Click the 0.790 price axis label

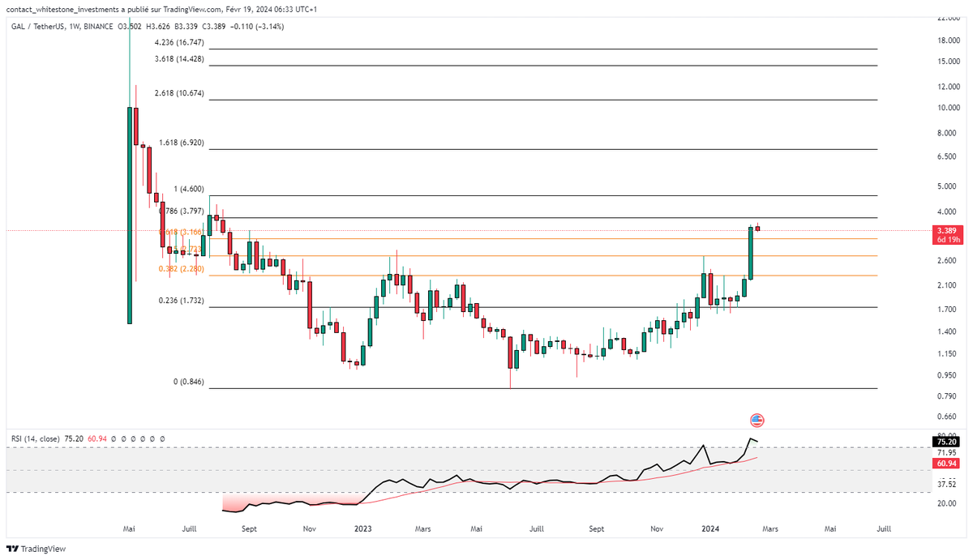(948, 395)
